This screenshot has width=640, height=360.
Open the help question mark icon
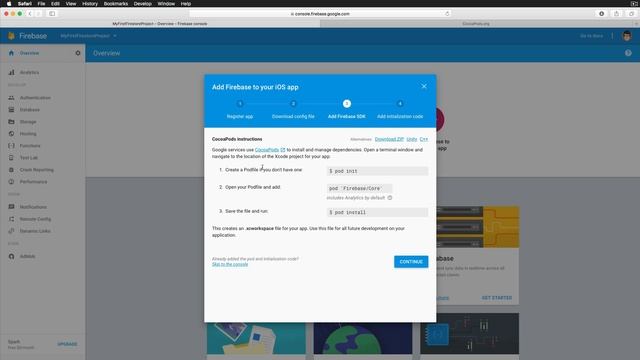628,53
